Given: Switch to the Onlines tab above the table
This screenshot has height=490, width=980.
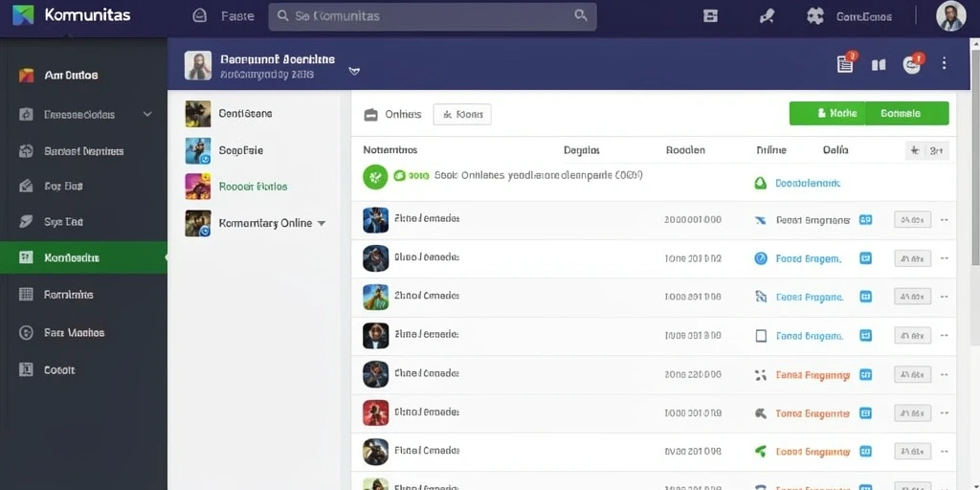Looking at the screenshot, I should 393,115.
